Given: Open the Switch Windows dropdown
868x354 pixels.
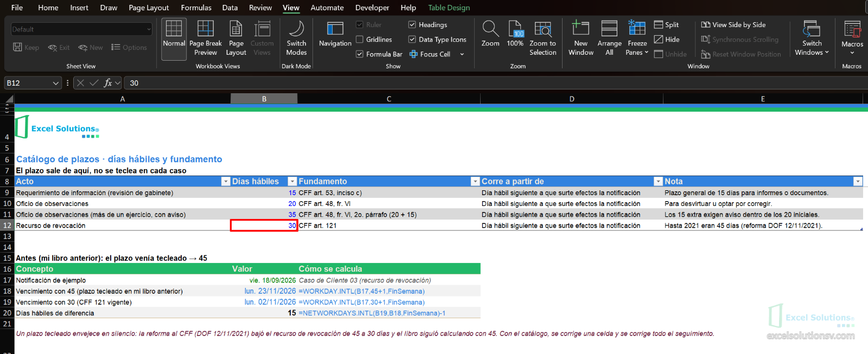Looking at the screenshot, I should point(812,38).
